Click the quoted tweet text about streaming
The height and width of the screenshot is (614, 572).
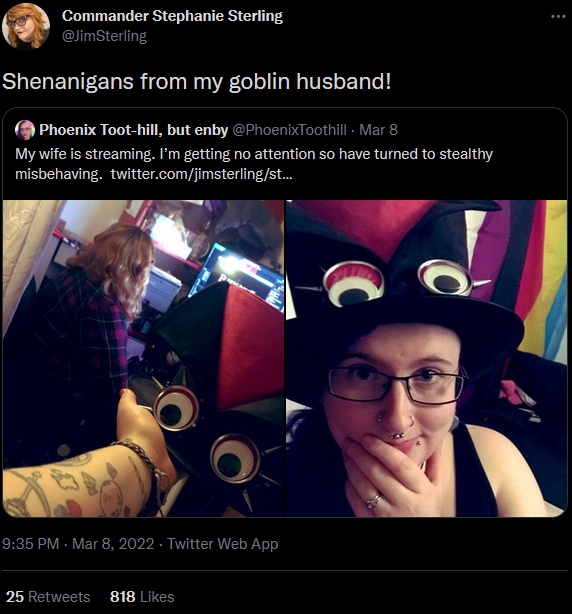click(x=254, y=164)
